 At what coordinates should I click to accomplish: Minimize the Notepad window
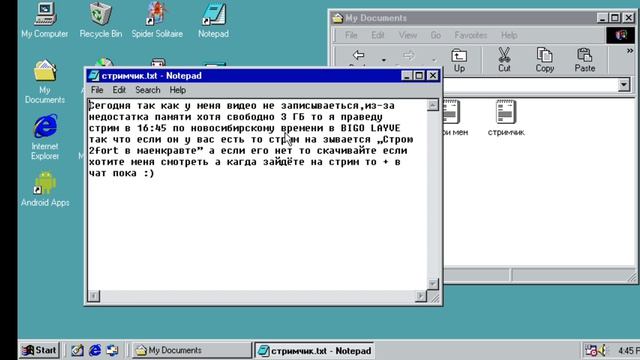click(407, 76)
